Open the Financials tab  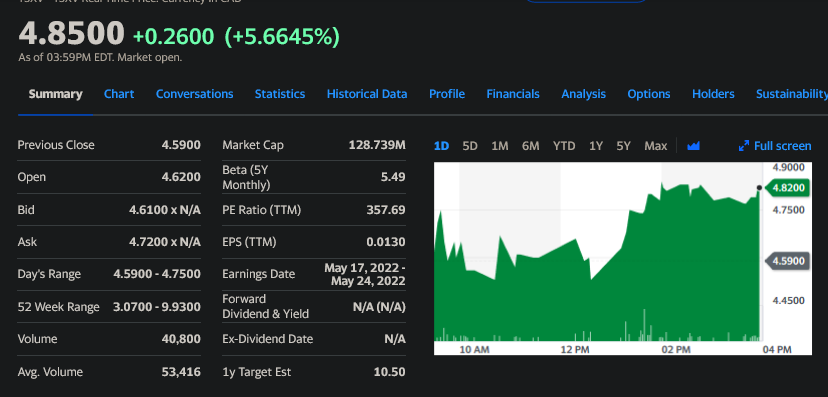point(513,94)
